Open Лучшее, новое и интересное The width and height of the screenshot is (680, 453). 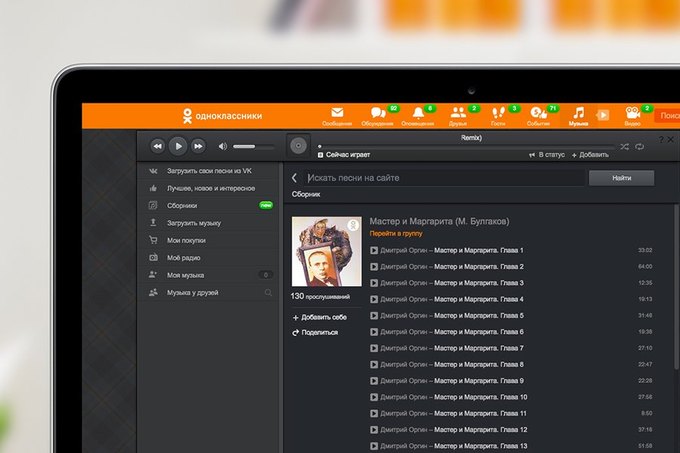coord(209,188)
